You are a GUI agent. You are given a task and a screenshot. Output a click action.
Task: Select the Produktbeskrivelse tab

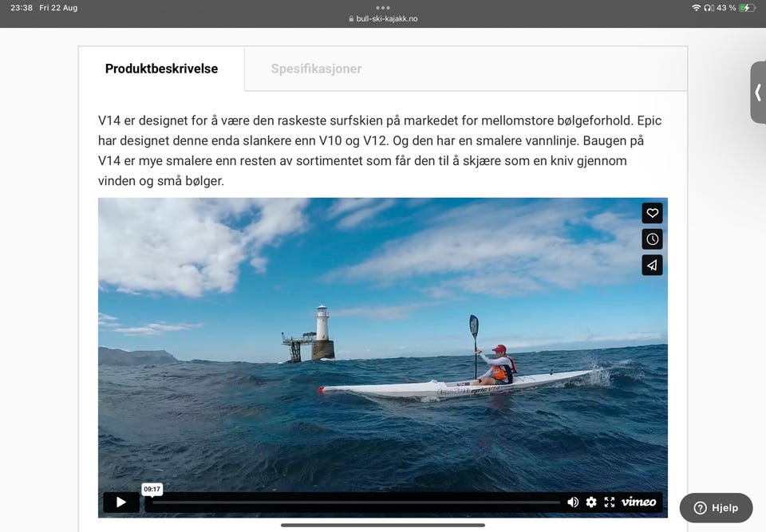(x=161, y=69)
